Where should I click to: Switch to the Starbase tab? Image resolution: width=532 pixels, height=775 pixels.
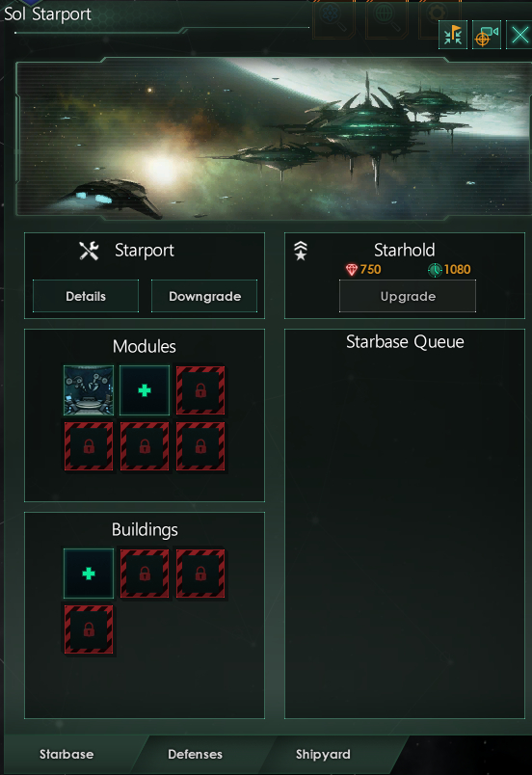pos(66,754)
